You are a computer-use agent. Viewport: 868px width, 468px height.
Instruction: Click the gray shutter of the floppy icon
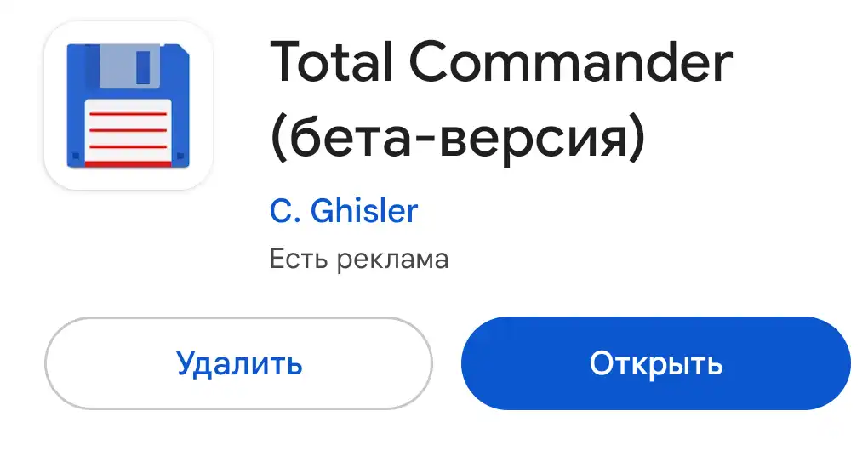[130, 66]
